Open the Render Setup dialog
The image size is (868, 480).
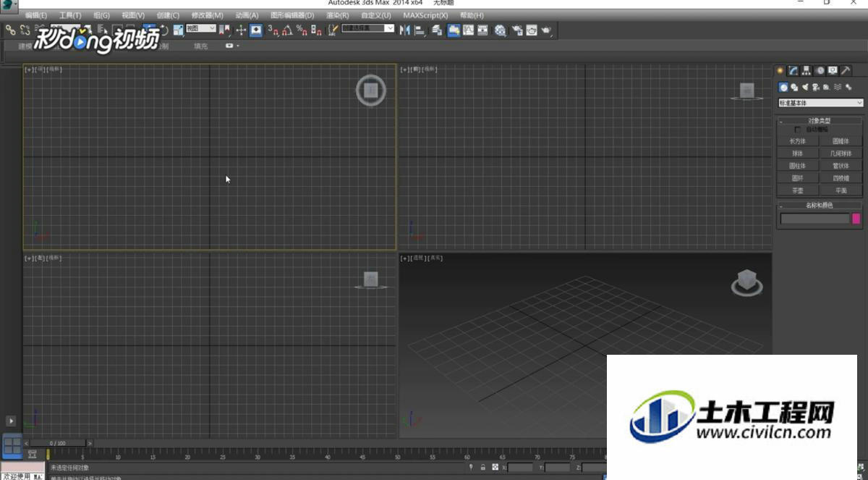point(517,30)
